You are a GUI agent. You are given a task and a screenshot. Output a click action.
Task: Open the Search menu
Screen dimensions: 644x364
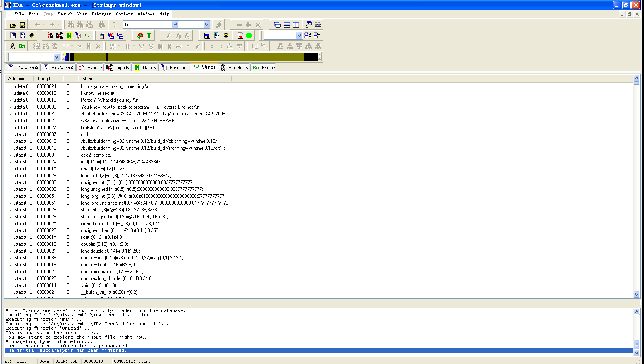[65, 14]
